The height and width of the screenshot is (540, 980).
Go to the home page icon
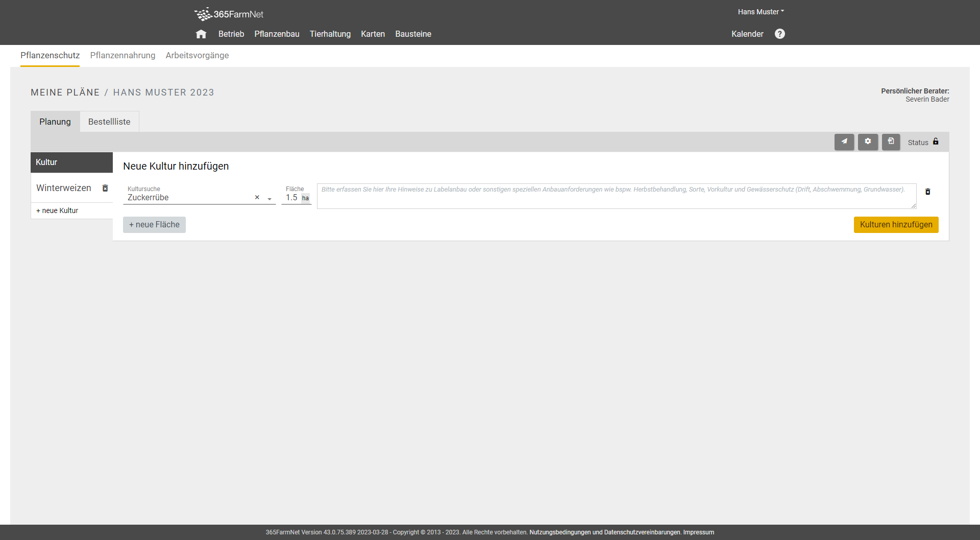[x=201, y=34]
